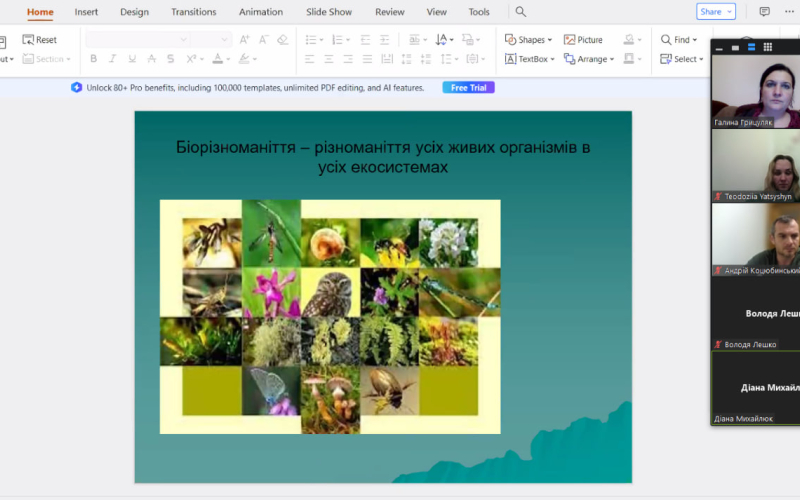Insert a TextBox
The width and height of the screenshot is (800, 500).
tap(529, 59)
